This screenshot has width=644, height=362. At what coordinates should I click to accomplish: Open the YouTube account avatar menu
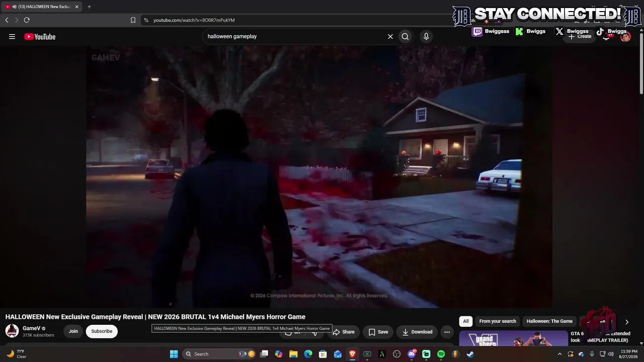point(625,37)
